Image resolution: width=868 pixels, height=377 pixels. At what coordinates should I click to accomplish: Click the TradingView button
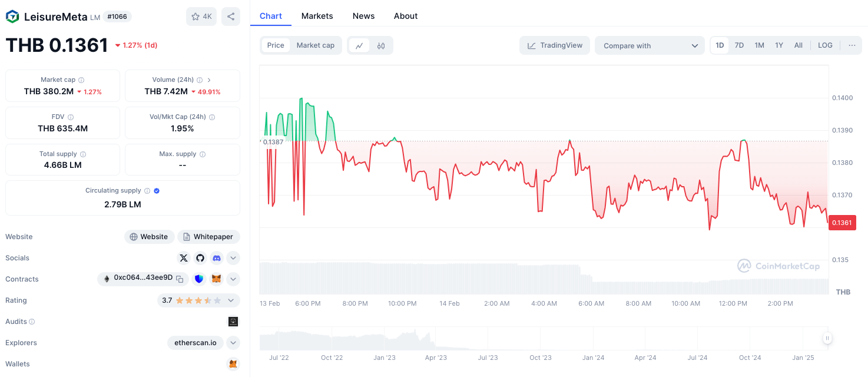pyautogui.click(x=555, y=45)
